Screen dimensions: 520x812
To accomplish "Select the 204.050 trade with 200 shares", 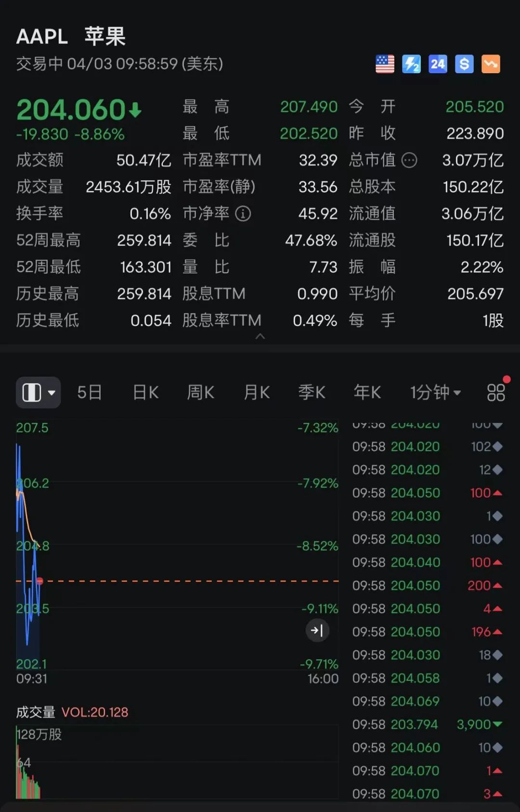I will point(428,586).
